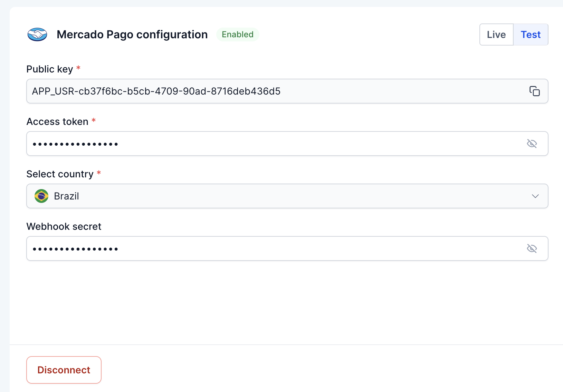Click the Public key label
563x392 pixels.
click(x=50, y=69)
